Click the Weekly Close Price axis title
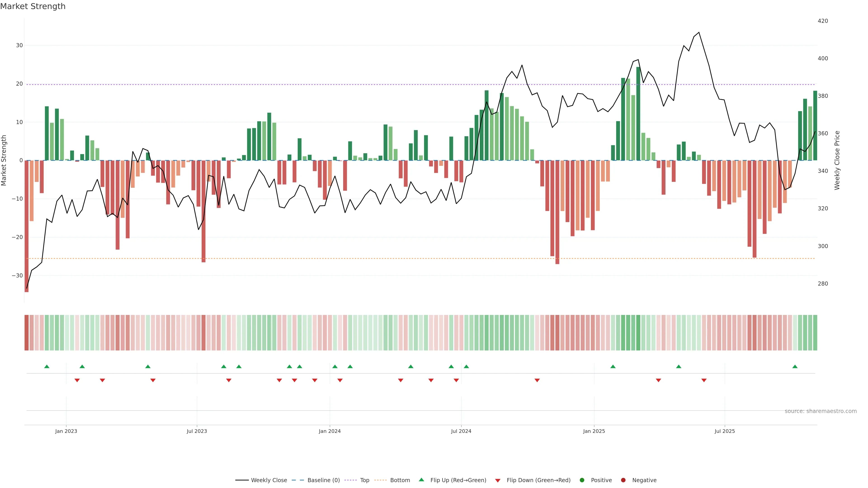868x488 pixels. 837,160
